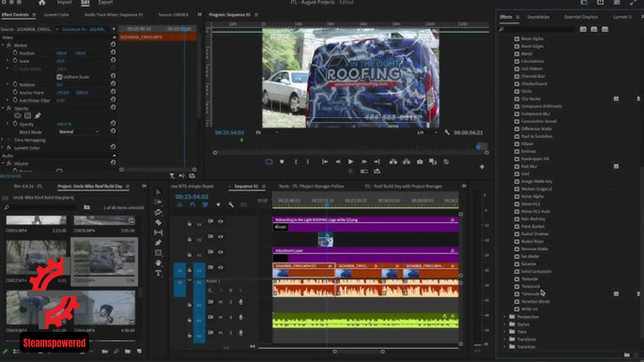This screenshot has width=644, height=362.
Task: Export frame with the camera icon
Action: (x=420, y=162)
